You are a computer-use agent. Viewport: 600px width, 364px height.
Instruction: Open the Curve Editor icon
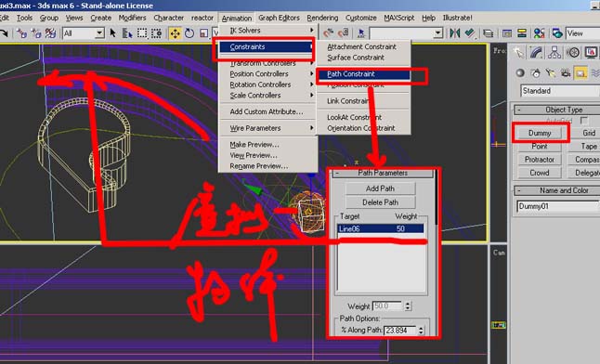click(x=507, y=33)
